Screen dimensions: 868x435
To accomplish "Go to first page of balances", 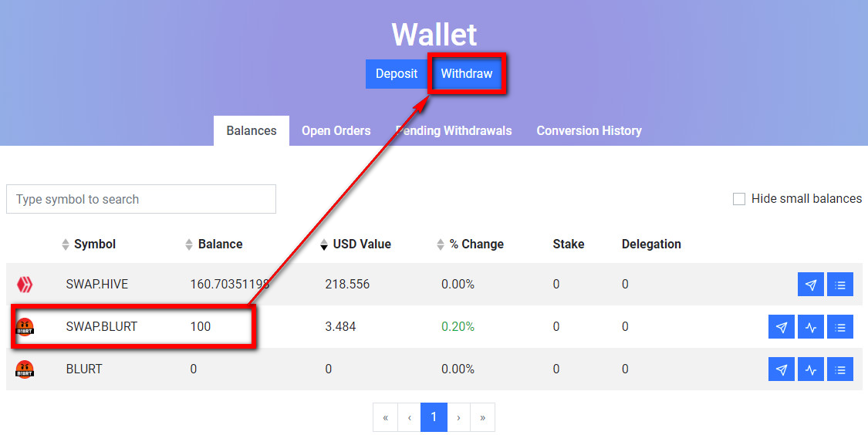I will coord(385,417).
